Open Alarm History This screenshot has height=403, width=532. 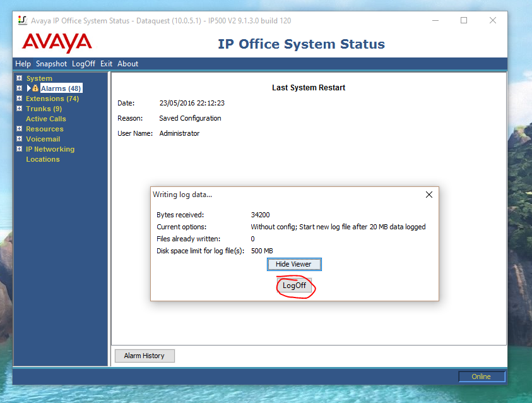pyautogui.click(x=145, y=356)
